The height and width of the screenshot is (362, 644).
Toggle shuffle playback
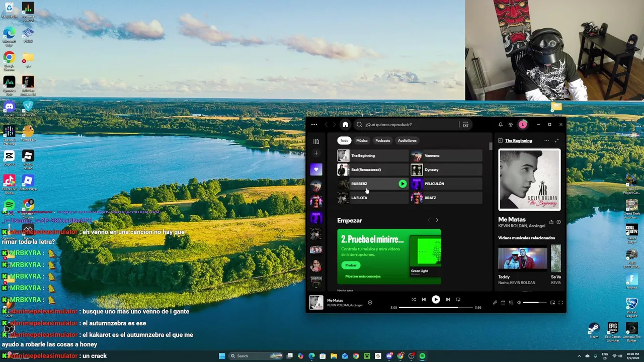click(x=414, y=300)
